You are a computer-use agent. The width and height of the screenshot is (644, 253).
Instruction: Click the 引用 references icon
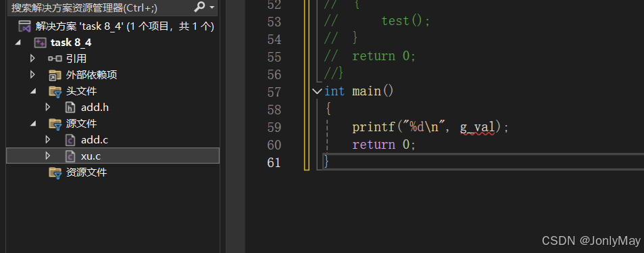pos(55,59)
